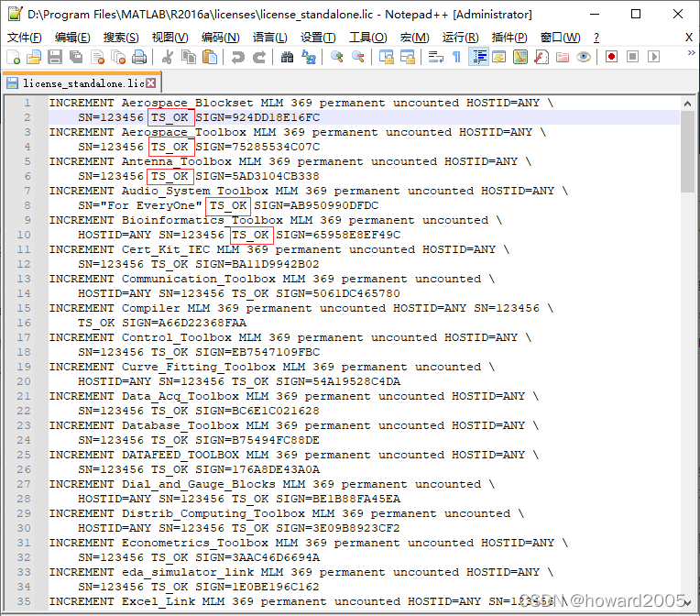Click 'DATAFEED_TOOLBOX' on line 25
Viewport: 700px width, 616px height.
pyautogui.click(x=180, y=455)
